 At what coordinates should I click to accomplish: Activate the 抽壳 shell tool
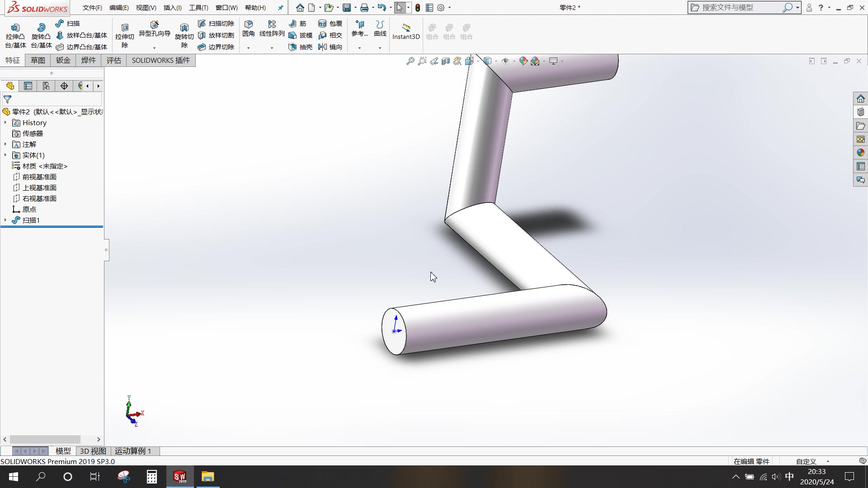tap(301, 47)
